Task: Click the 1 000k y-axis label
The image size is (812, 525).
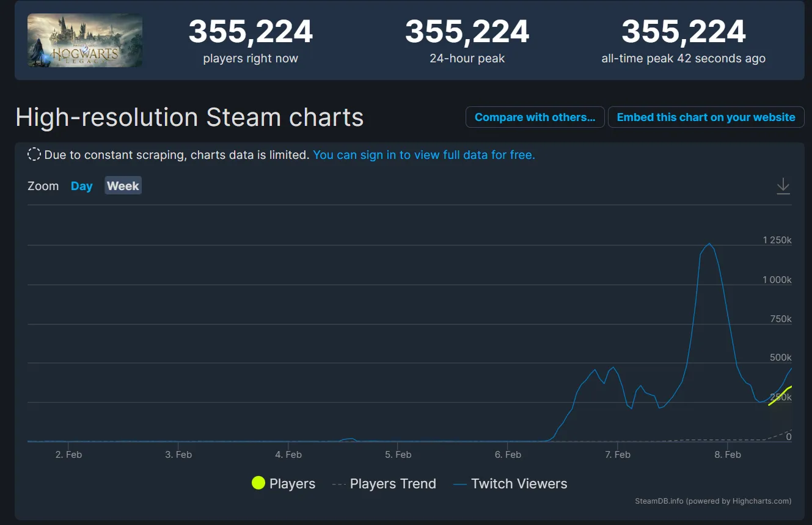Action: point(777,279)
